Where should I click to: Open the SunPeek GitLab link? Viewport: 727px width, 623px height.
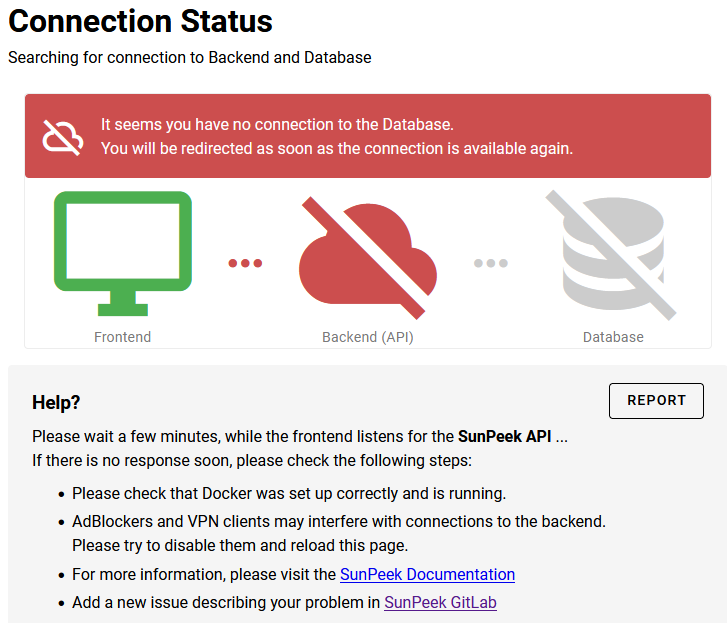click(x=440, y=603)
